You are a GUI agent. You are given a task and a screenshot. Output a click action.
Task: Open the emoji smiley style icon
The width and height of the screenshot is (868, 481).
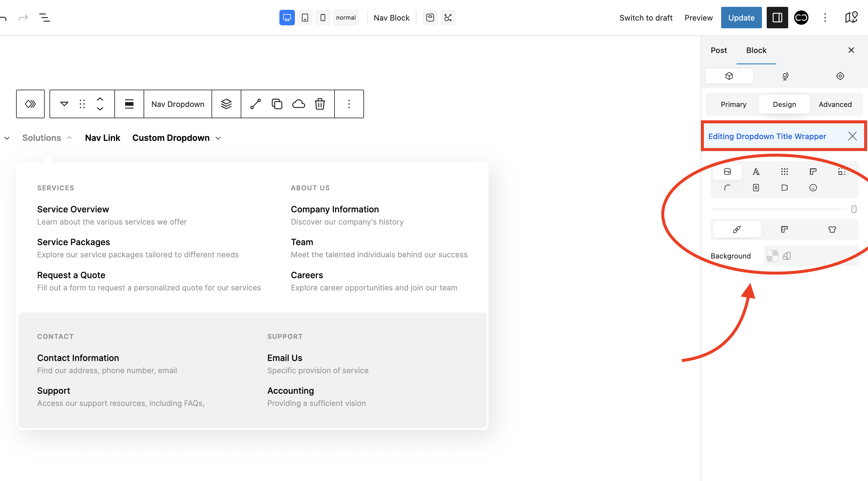coord(813,188)
